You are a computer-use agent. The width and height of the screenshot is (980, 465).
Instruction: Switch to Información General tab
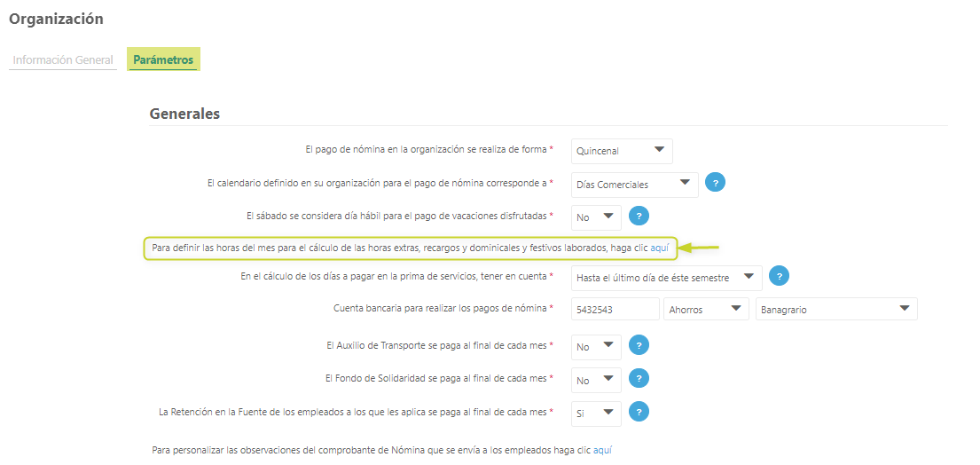[63, 60]
